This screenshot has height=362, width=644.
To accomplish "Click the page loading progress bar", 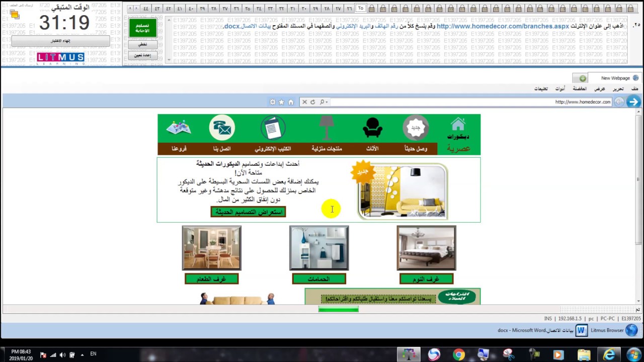I will 339,310.
